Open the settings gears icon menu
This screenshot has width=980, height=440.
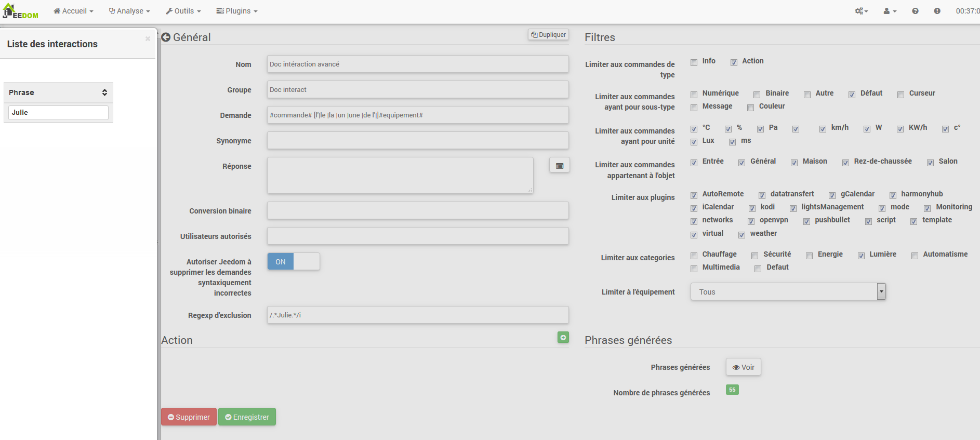coord(861,11)
